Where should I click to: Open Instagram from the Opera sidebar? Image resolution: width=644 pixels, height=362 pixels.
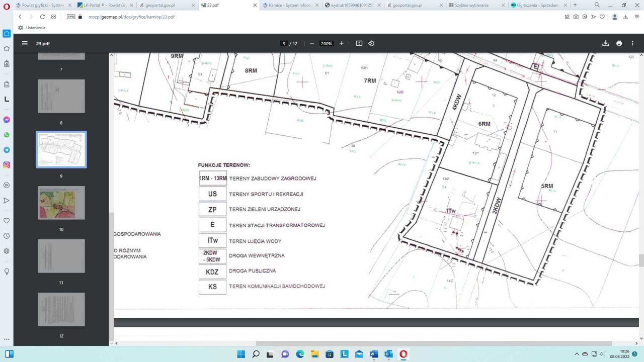7,164
